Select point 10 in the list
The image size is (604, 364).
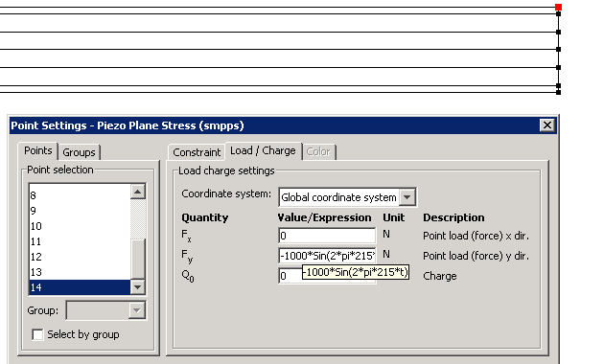(81, 226)
